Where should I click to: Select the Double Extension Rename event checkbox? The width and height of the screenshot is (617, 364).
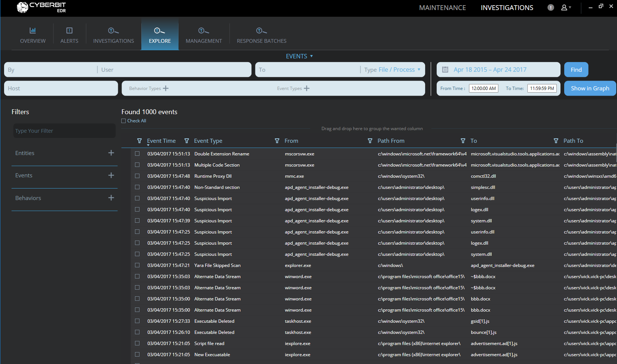[x=137, y=154]
